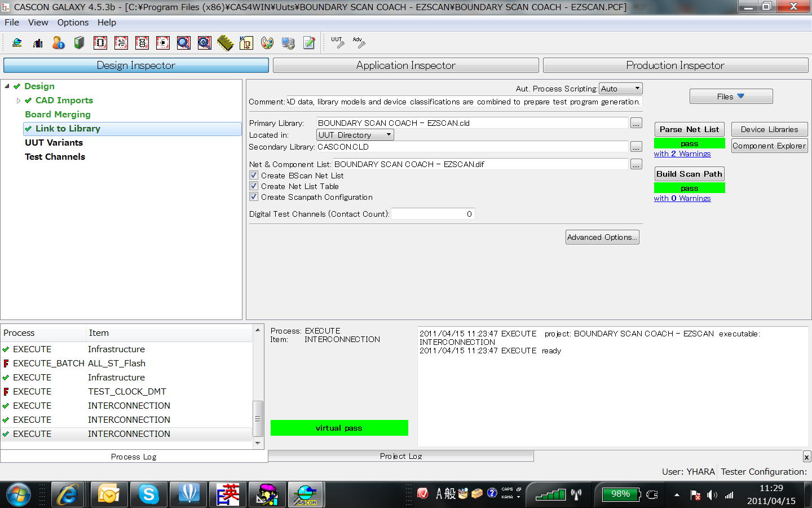The height and width of the screenshot is (508, 812).
Task: Open the Files dropdown button
Action: [731, 97]
